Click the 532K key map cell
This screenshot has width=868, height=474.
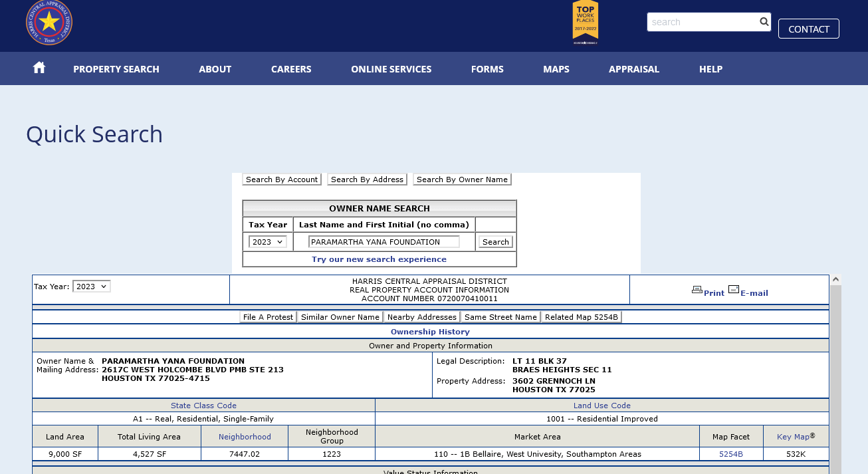(x=796, y=454)
